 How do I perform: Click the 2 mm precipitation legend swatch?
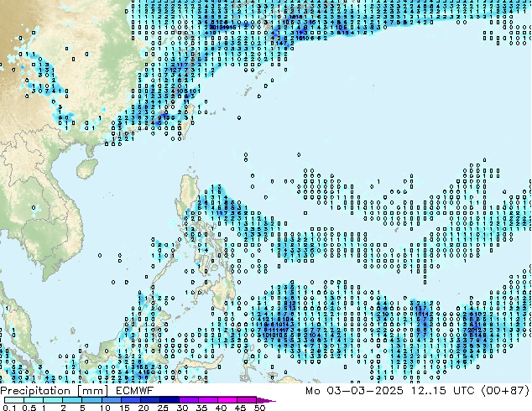pyautogui.click(x=73, y=400)
